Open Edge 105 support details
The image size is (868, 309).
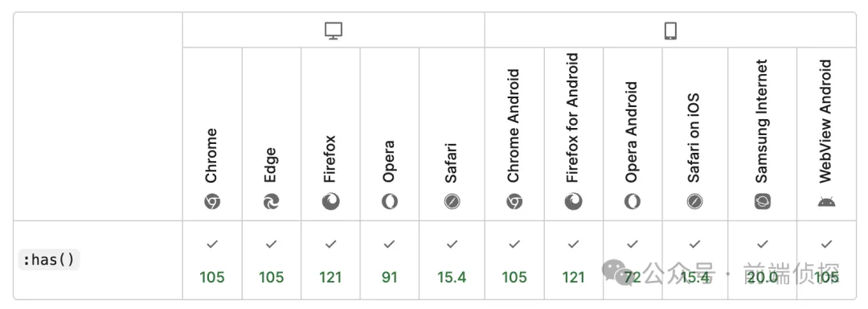pyautogui.click(x=272, y=260)
